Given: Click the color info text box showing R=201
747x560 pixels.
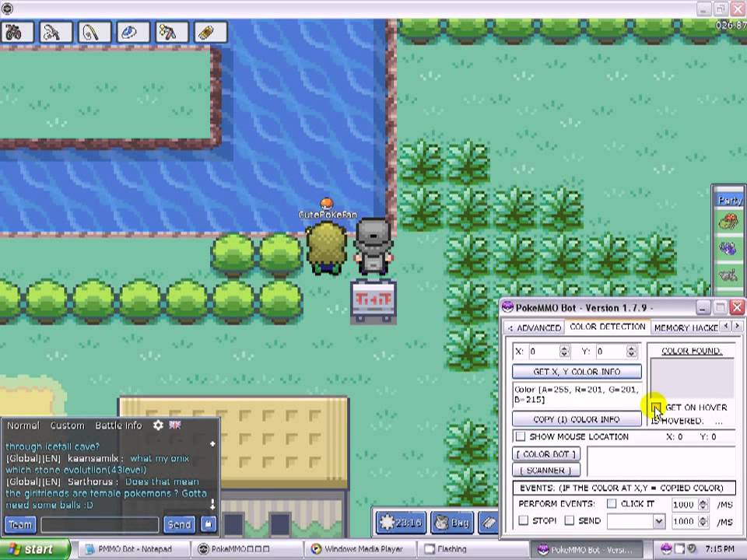Looking at the screenshot, I should tap(577, 395).
